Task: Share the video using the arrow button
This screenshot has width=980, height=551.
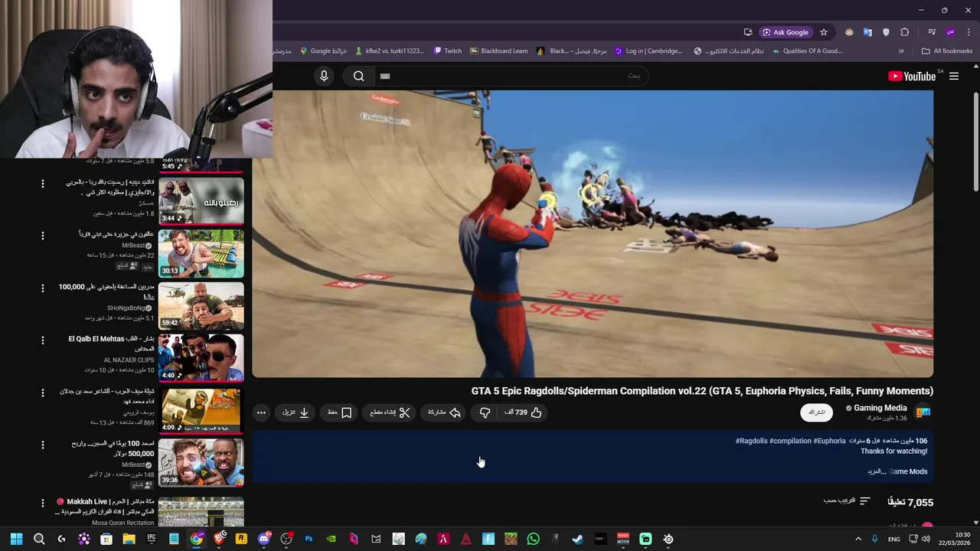Action: pos(445,412)
